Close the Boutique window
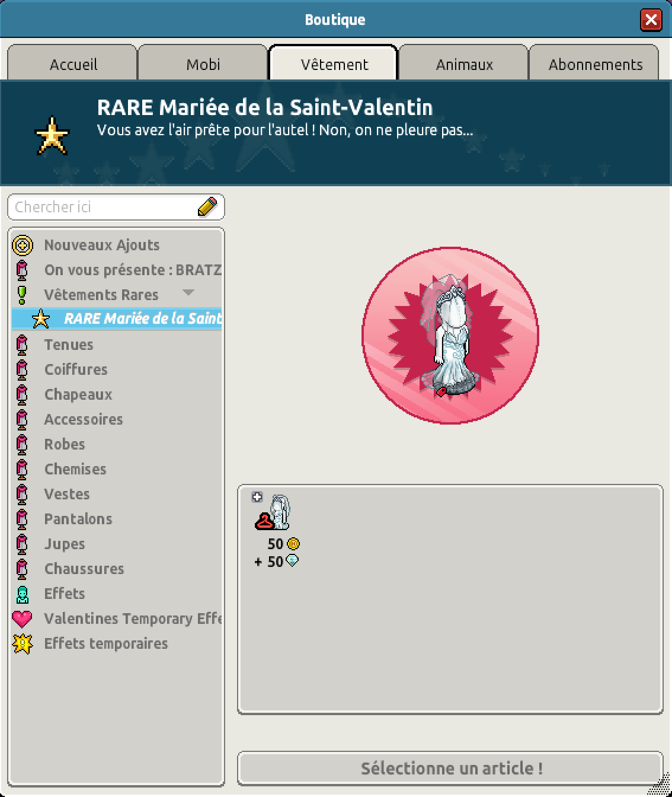 pos(651,20)
